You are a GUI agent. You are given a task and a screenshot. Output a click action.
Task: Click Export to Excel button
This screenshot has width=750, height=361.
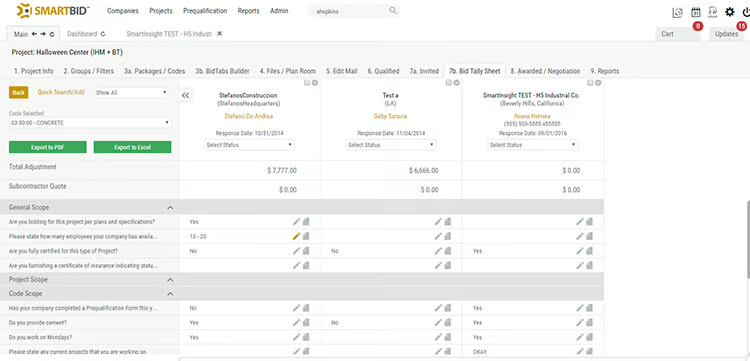tap(132, 147)
